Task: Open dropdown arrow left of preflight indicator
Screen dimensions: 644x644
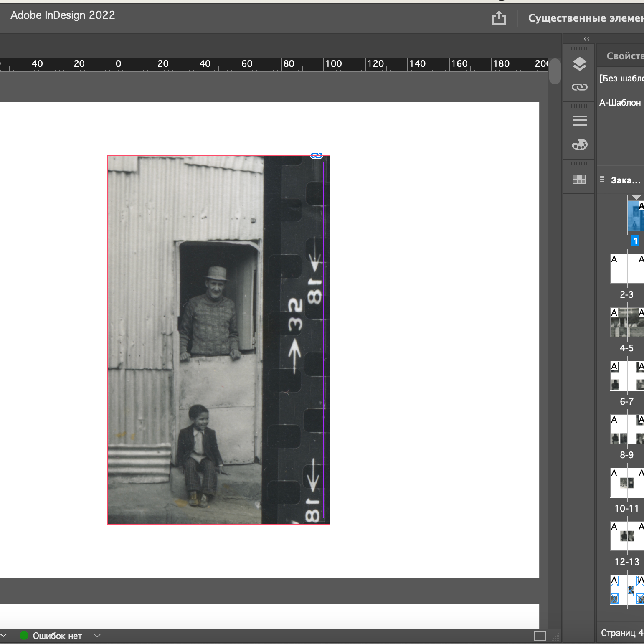Action: pyautogui.click(x=3, y=636)
